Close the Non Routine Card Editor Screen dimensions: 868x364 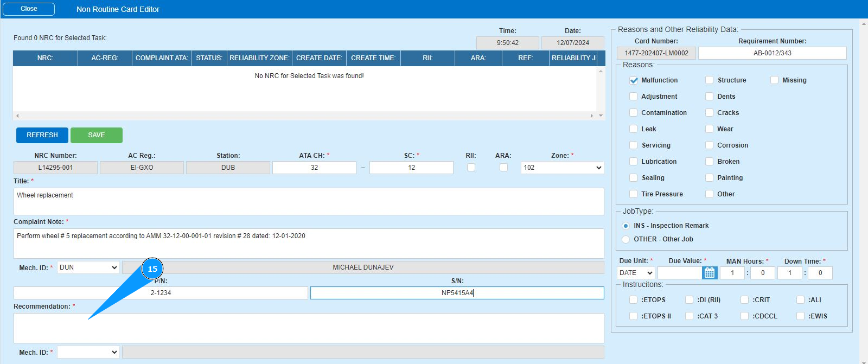tap(29, 9)
